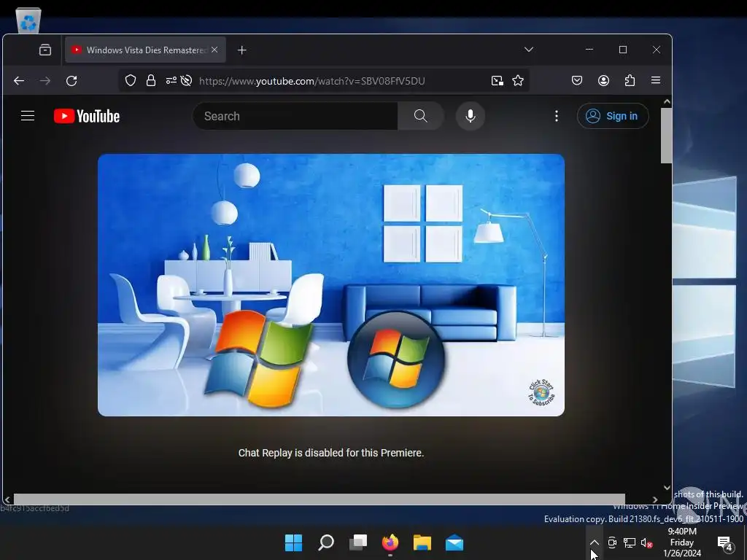Click the scroll left arrow
Viewport: 747px width, 560px height.
7,499
